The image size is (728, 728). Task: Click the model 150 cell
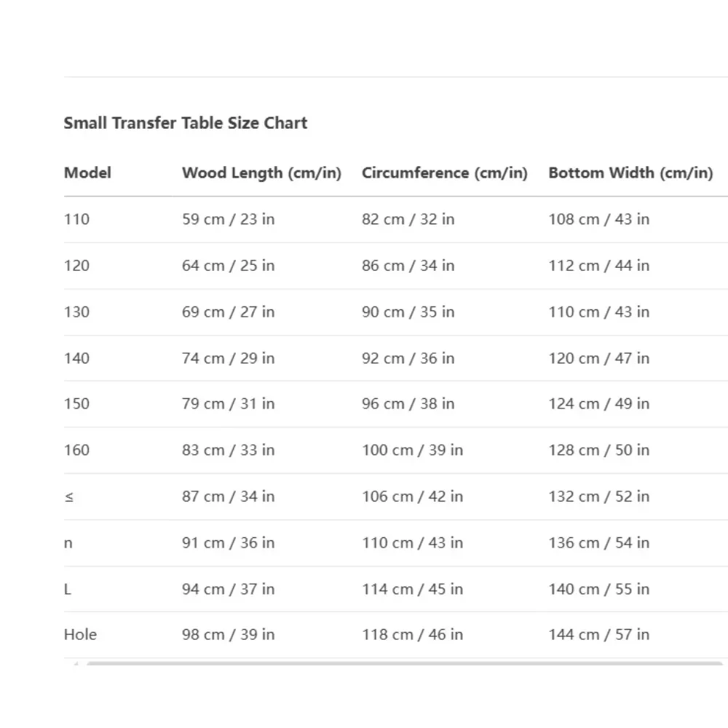(76, 403)
